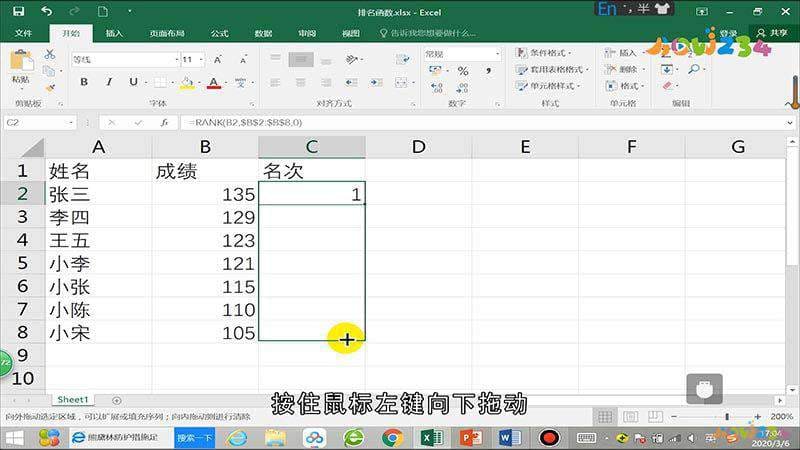Click the zoom slider handle
This screenshot has width=800, height=450.
727,417
